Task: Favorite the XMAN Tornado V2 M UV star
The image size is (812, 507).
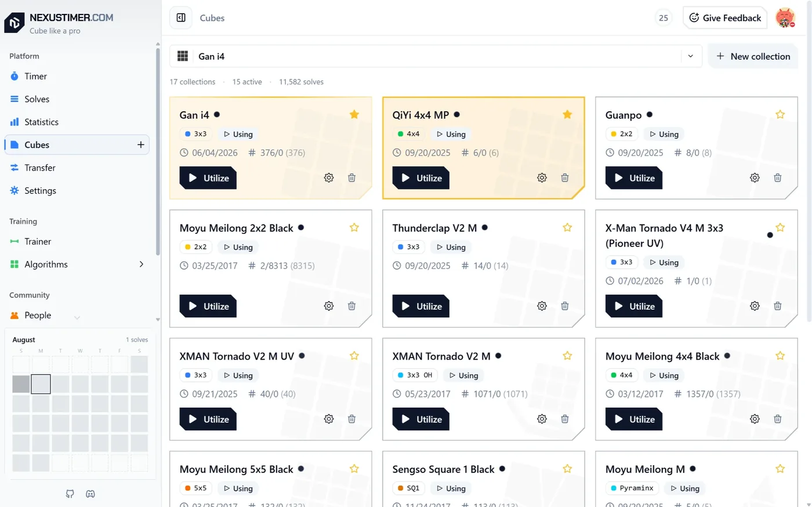Action: [354, 356]
